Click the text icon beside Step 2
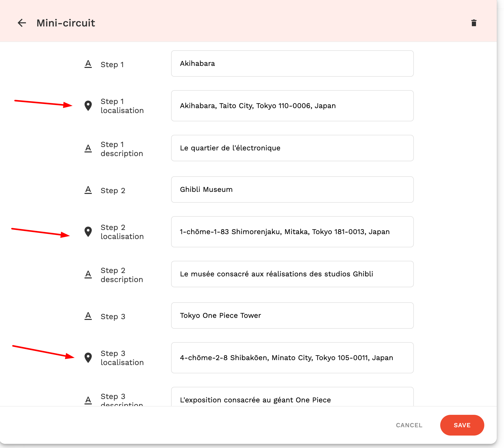Screen dimensions: 504x448 click(x=88, y=190)
